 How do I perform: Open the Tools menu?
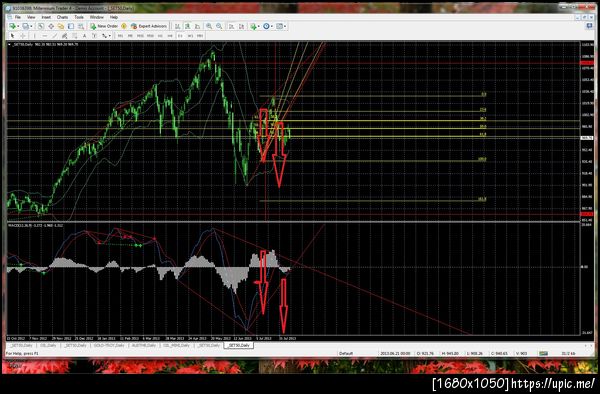79,17
